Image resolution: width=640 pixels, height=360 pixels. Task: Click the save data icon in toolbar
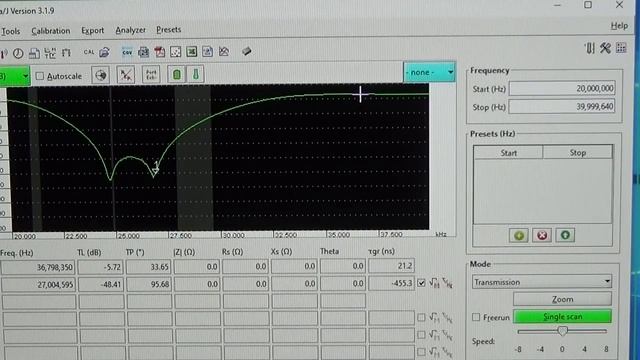(x=34, y=53)
